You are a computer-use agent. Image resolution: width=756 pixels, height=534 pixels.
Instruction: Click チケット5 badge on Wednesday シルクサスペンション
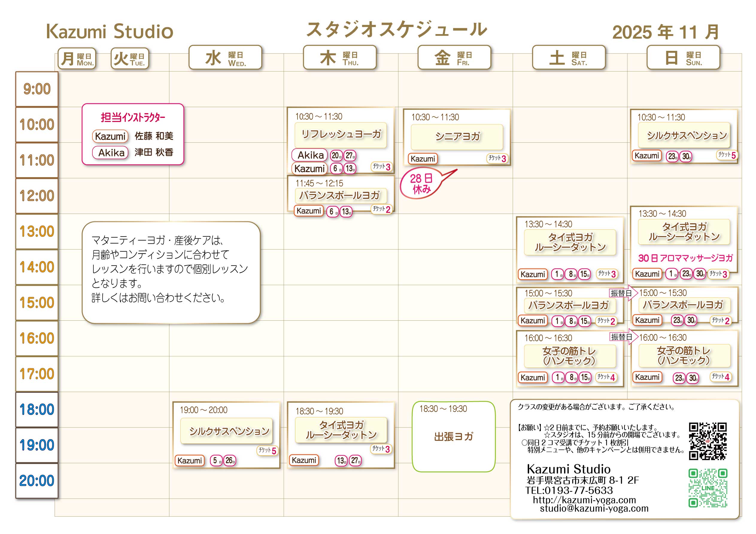point(267,450)
